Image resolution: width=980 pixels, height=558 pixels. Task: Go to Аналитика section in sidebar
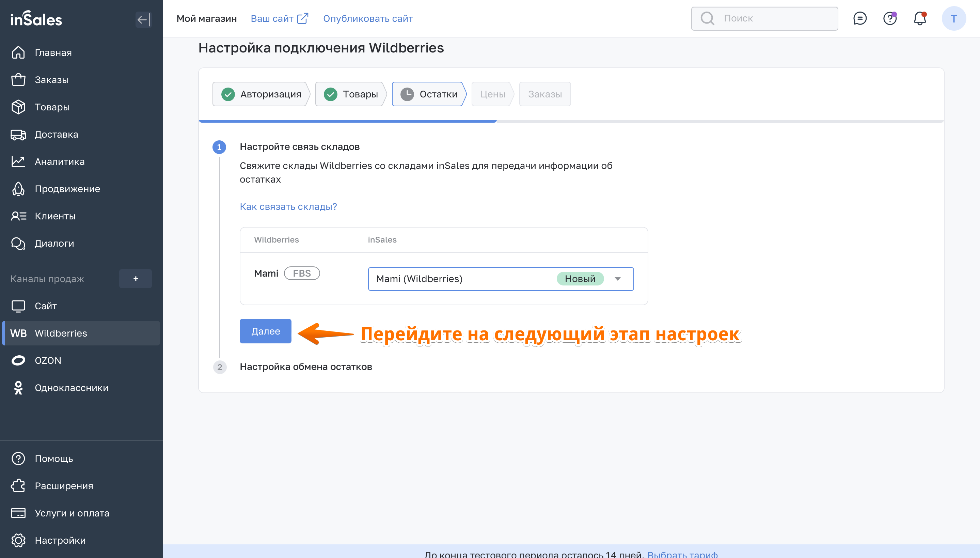tap(59, 161)
